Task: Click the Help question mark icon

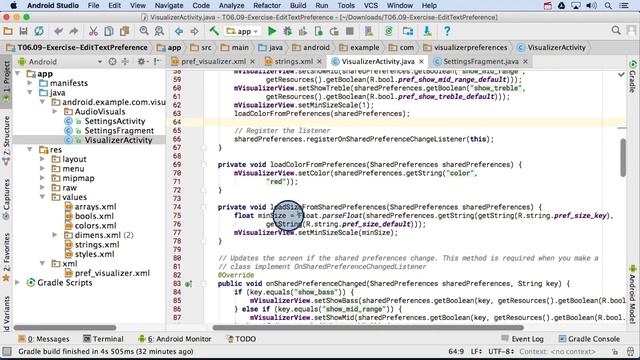Action: 447,31
